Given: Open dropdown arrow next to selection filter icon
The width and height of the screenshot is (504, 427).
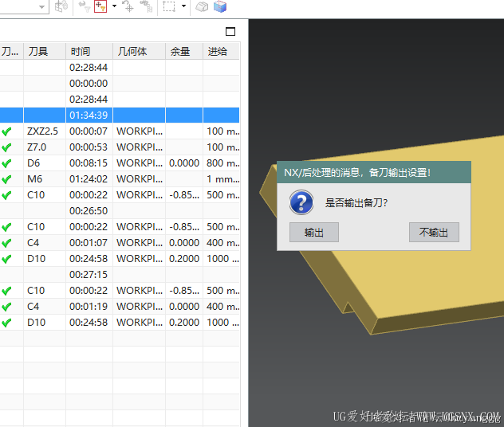Looking at the screenshot, I should (x=114, y=6).
